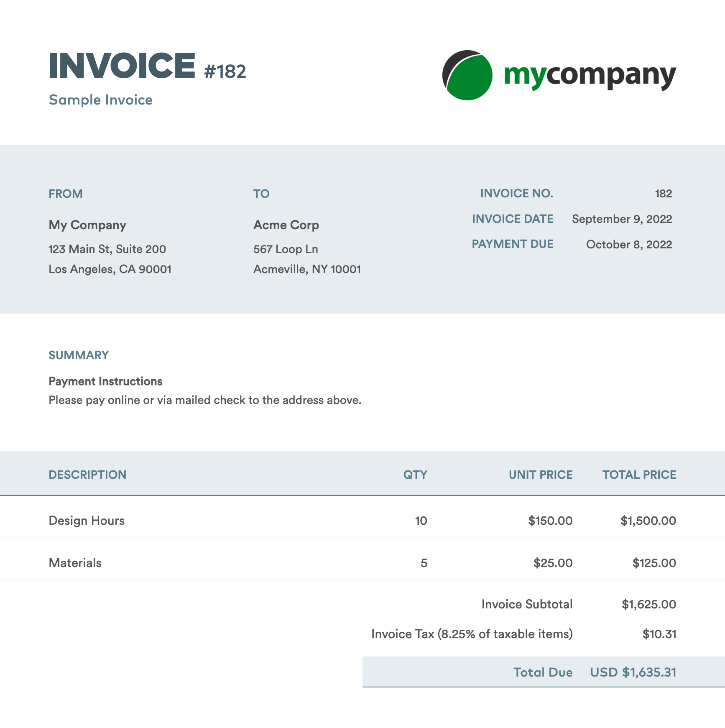Click the USD $1,635.31 total due
This screenshot has width=725, height=728.
pyautogui.click(x=633, y=672)
